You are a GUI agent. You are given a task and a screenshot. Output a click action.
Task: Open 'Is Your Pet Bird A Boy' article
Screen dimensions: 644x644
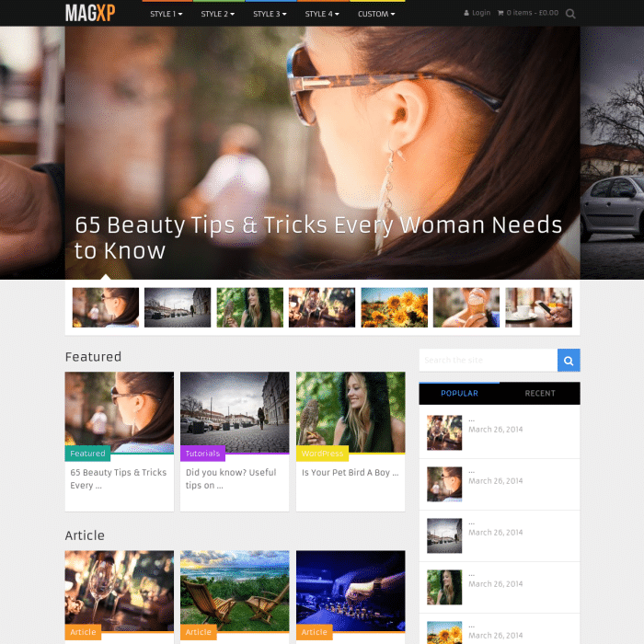pos(350,473)
